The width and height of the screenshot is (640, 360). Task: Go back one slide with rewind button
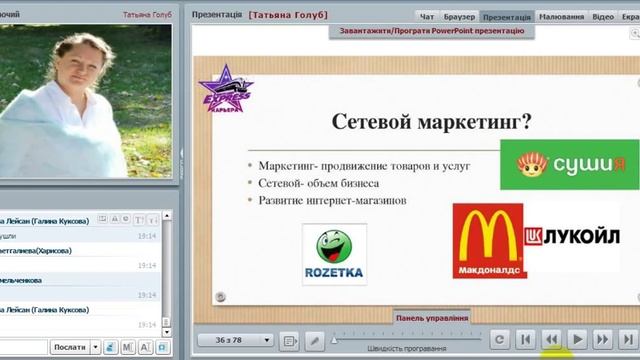point(551,340)
